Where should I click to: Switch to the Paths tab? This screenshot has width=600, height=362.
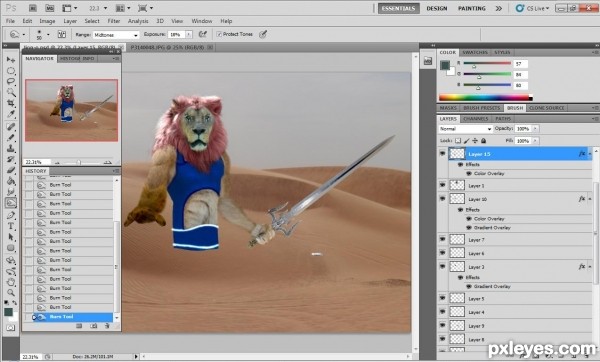point(503,119)
